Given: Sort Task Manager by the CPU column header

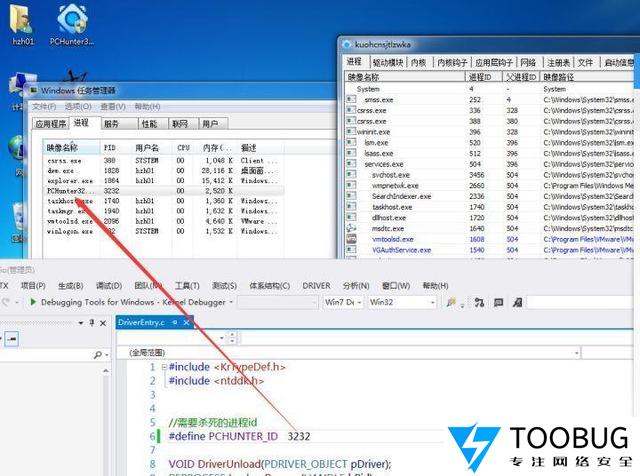Looking at the screenshot, I should pos(183,147).
